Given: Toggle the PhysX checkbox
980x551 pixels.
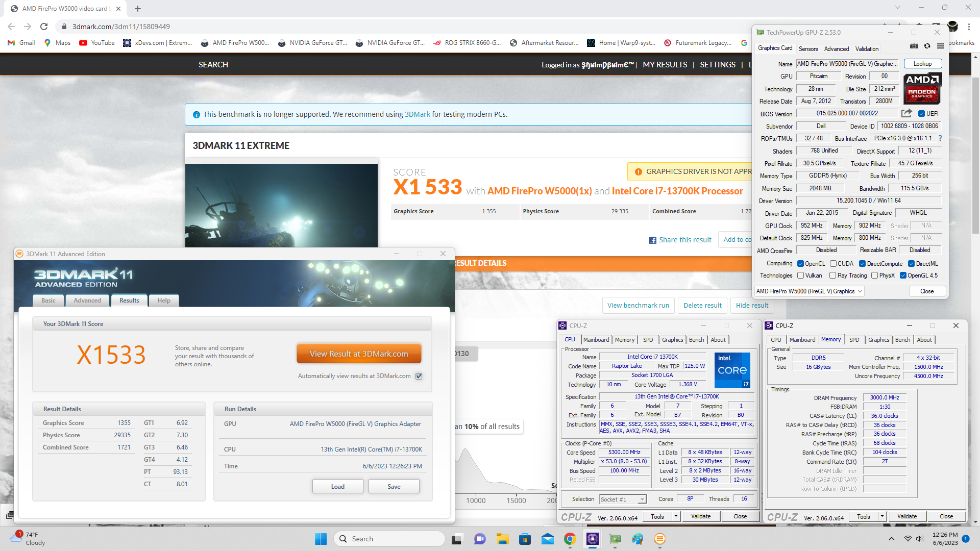Looking at the screenshot, I should click(874, 275).
